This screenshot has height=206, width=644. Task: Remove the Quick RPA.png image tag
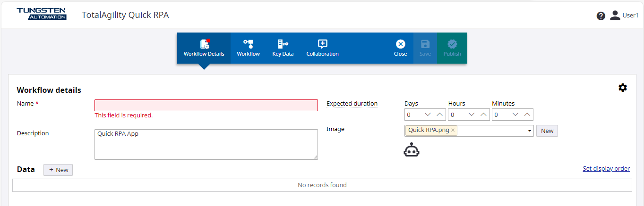[x=453, y=131]
